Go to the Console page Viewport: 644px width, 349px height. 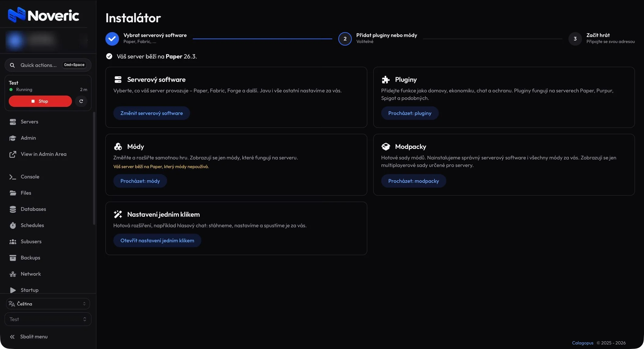(x=48, y=177)
